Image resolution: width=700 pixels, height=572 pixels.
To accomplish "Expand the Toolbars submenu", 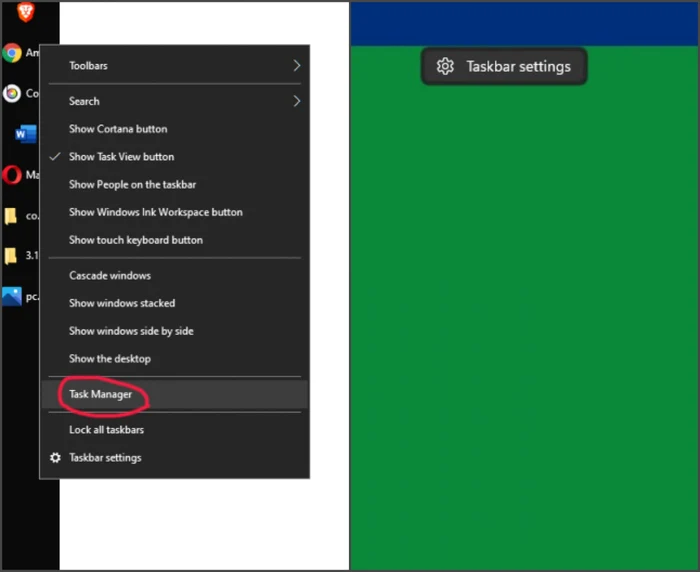I will [x=175, y=66].
